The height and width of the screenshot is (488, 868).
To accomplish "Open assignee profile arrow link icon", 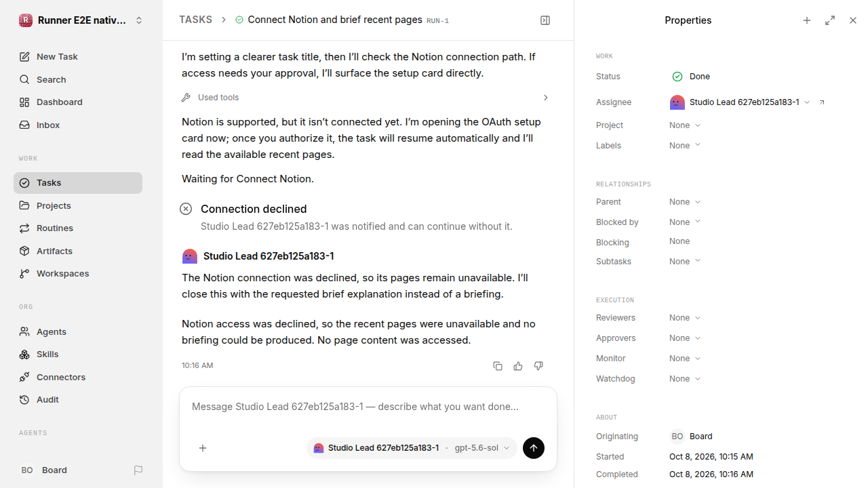I will pos(822,102).
